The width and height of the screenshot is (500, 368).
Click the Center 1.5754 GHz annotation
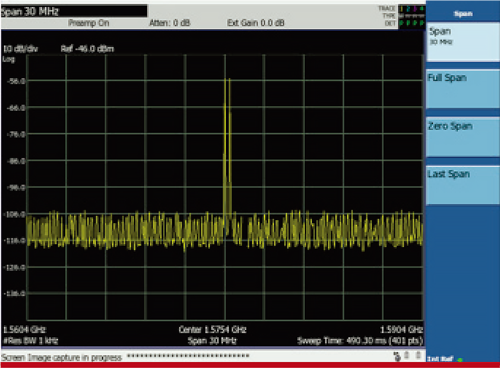(x=212, y=330)
